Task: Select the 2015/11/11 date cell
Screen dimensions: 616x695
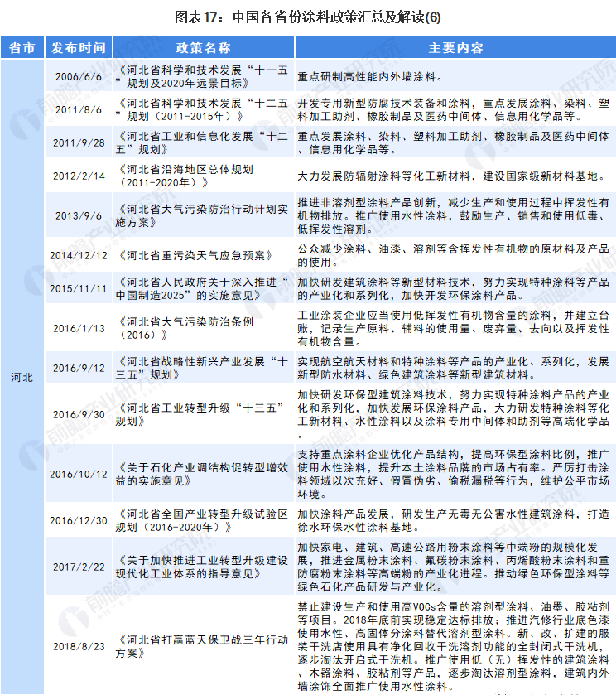Action: click(x=78, y=288)
